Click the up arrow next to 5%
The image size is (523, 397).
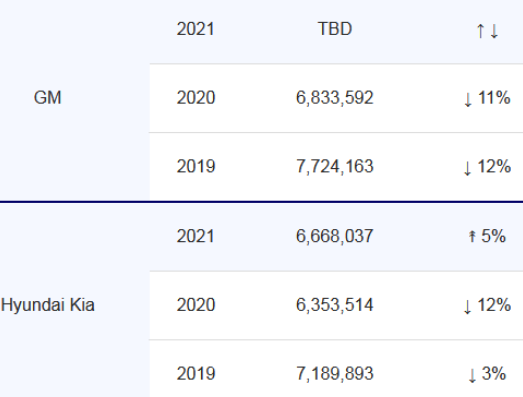[x=472, y=237]
